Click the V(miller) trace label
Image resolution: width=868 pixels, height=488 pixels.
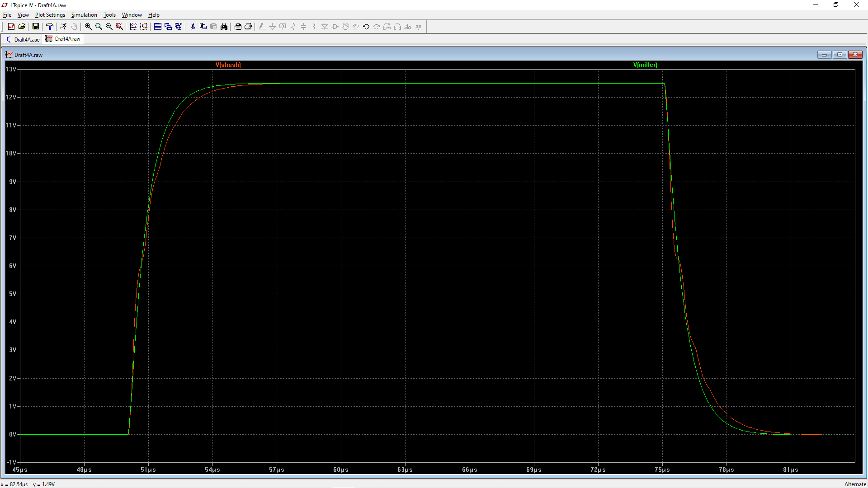click(x=645, y=65)
